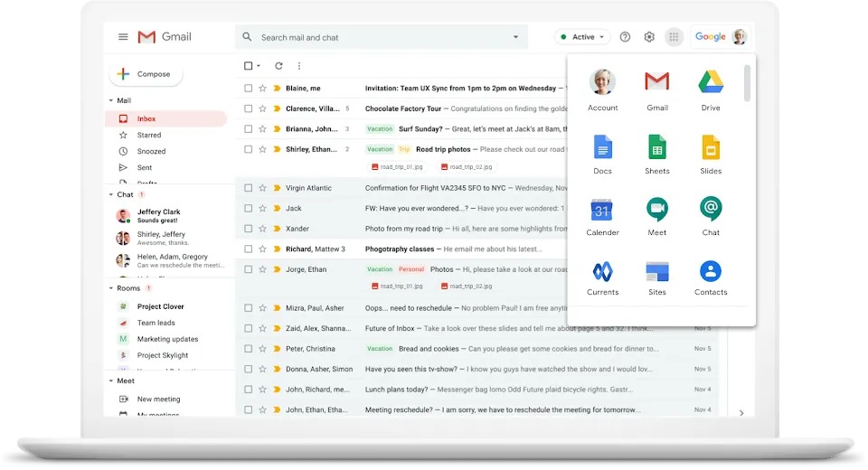Viewport: 868px width, 470px height.
Task: Select the Blaine, me email checkbox
Action: pos(248,88)
